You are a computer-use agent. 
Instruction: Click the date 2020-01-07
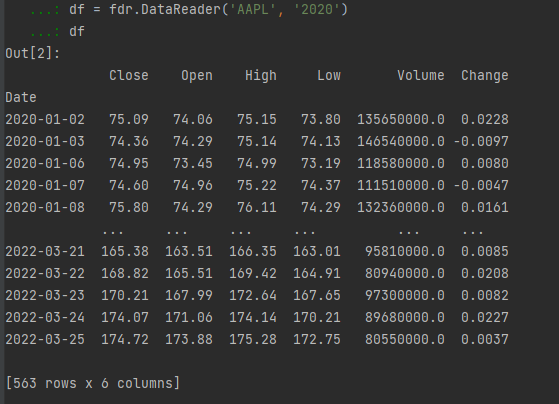pyautogui.click(x=45, y=185)
